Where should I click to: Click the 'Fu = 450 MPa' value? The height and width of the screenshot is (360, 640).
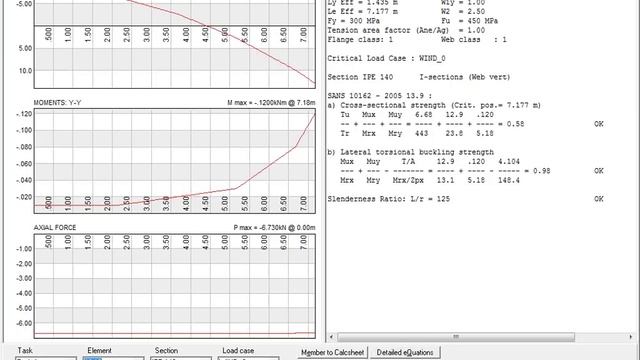(x=469, y=21)
